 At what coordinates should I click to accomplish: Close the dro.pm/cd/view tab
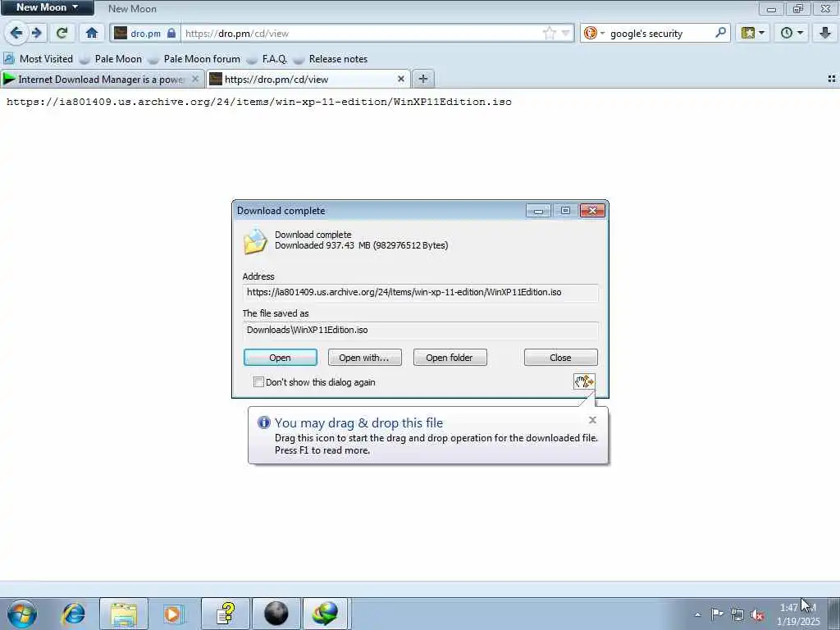(400, 79)
